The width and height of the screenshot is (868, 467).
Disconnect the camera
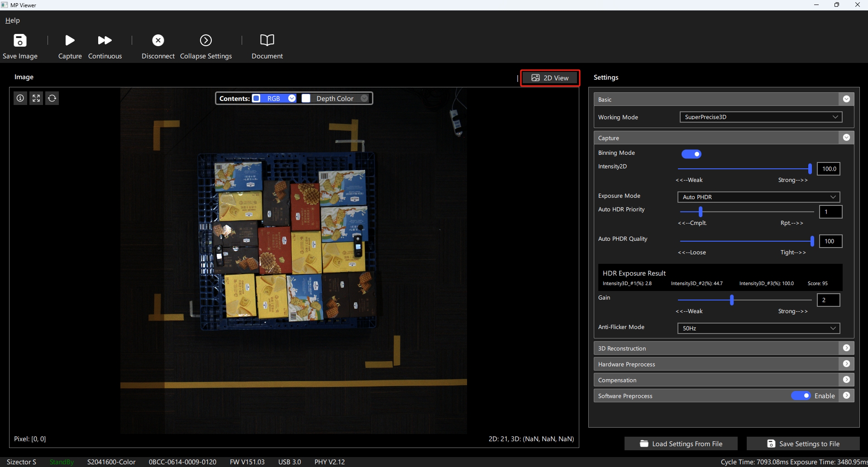click(x=158, y=46)
